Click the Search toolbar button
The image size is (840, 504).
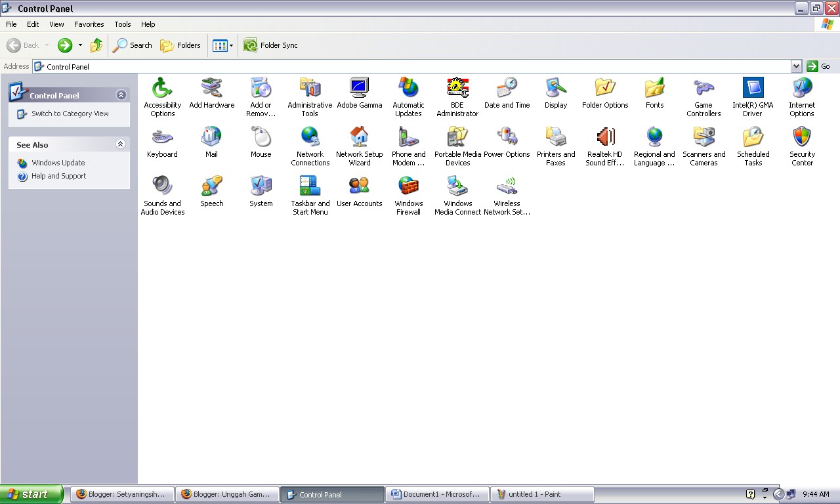click(x=133, y=45)
